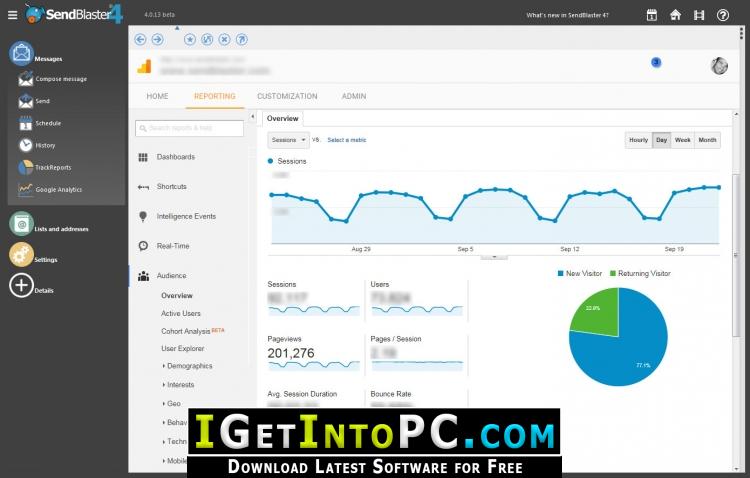This screenshot has height=478, width=750.
Task: Click What's new in SendBlaster 4 link
Action: [567, 15]
